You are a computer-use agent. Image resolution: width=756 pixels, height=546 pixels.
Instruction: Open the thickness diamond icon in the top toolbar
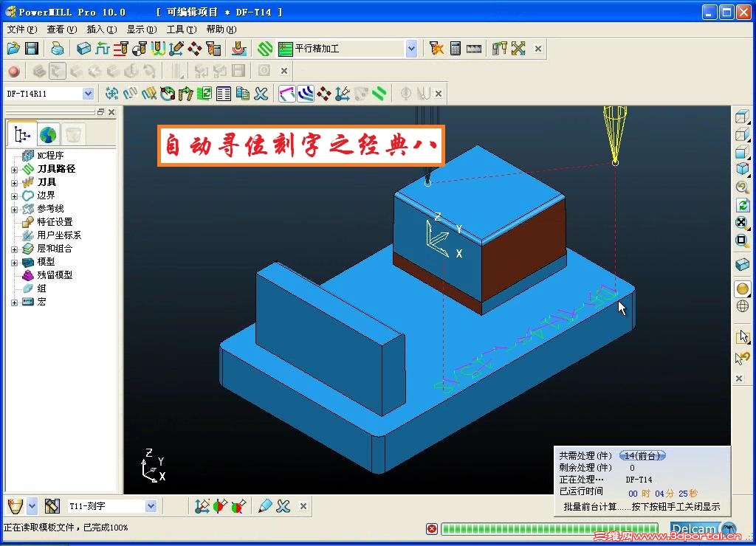[x=195, y=48]
